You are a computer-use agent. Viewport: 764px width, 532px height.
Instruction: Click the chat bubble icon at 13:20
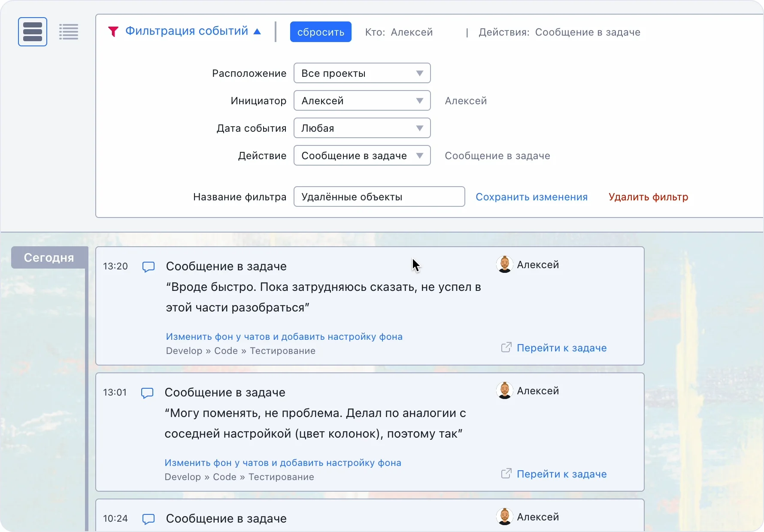(149, 267)
